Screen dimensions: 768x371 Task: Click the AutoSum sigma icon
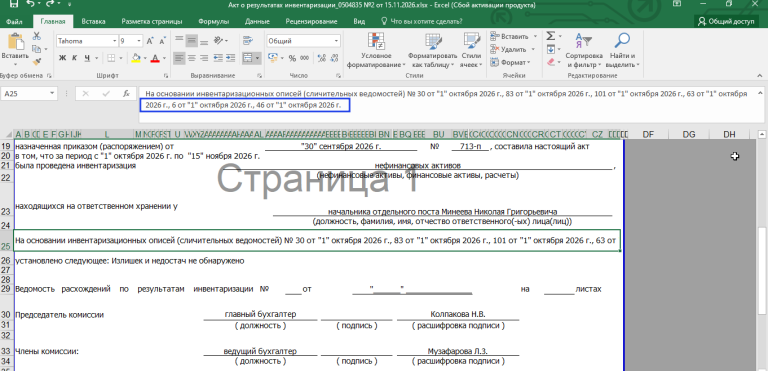coord(551,36)
